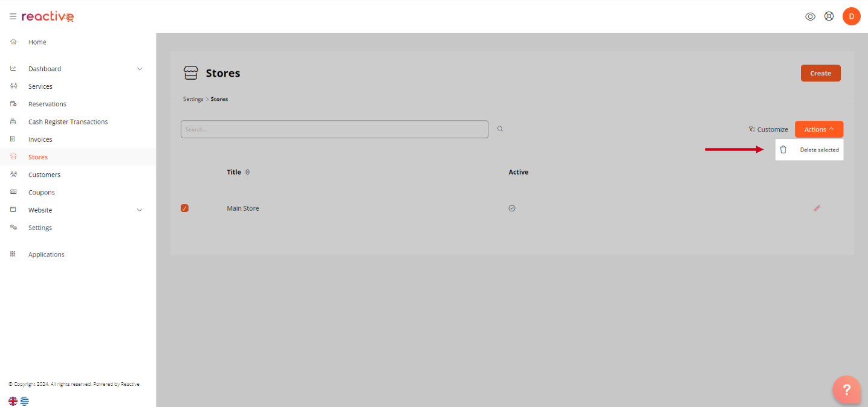This screenshot has height=407, width=868.
Task: Open Services page from sidebar
Action: pyautogui.click(x=40, y=86)
